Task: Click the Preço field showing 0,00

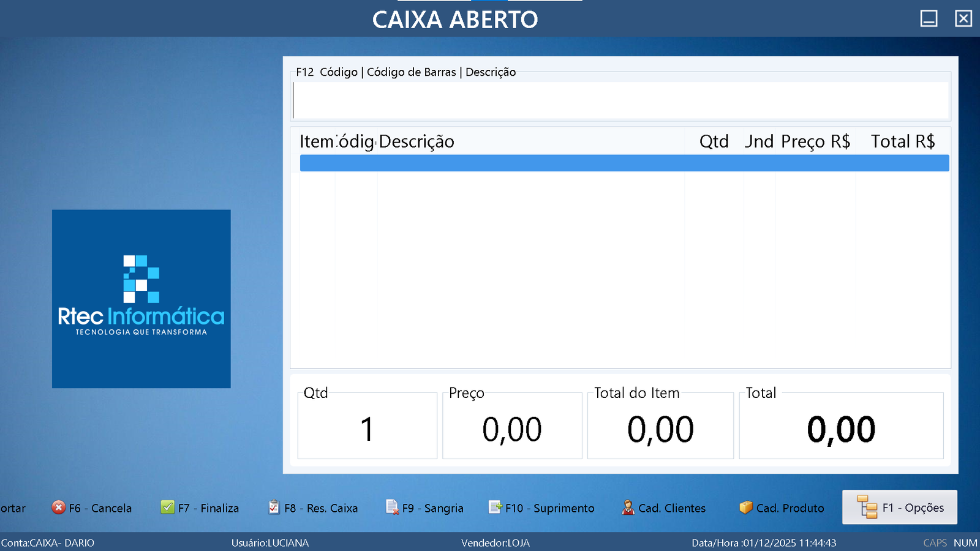Action: 512,429
